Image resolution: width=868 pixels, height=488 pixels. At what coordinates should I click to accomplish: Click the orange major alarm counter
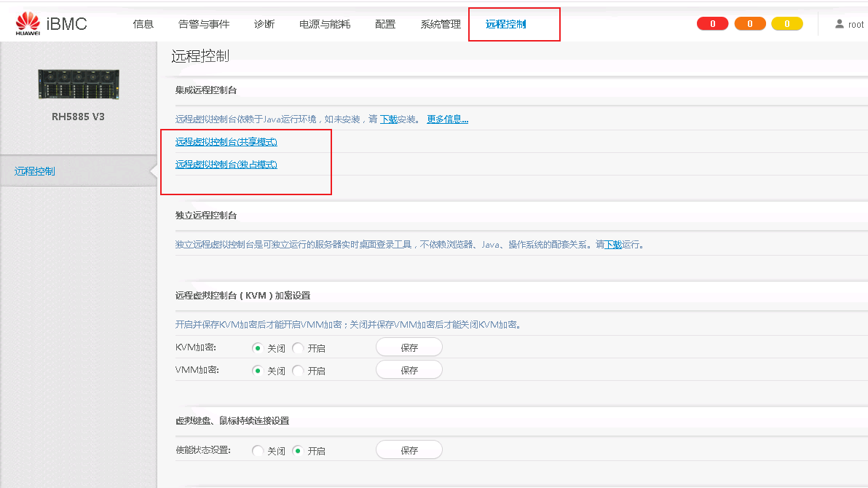point(749,23)
